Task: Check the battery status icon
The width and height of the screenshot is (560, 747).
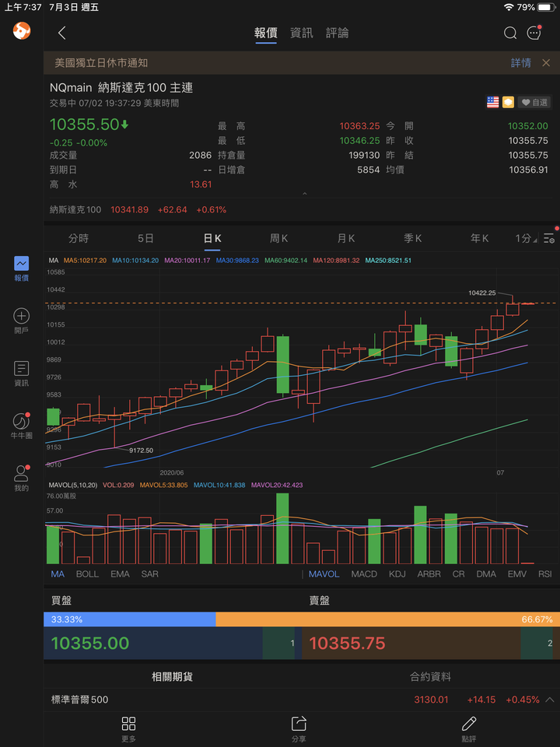Action: pos(546,7)
